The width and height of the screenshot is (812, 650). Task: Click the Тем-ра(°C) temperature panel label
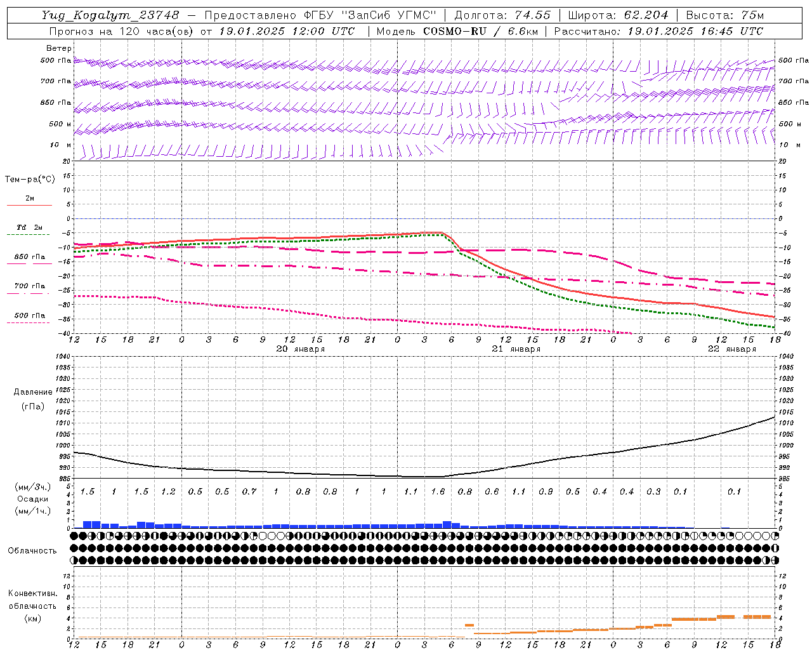tap(30, 180)
